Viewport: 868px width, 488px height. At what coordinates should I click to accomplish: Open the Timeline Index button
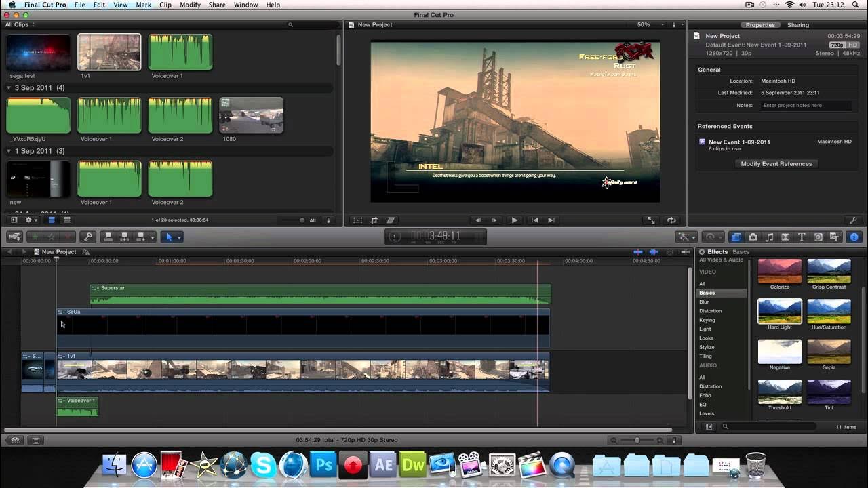coord(36,440)
